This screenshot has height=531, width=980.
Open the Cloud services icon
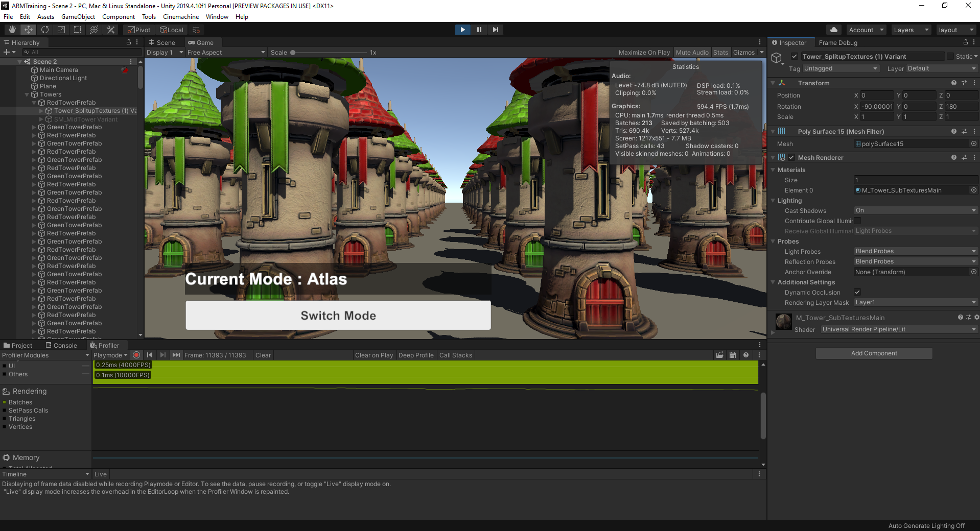click(833, 30)
